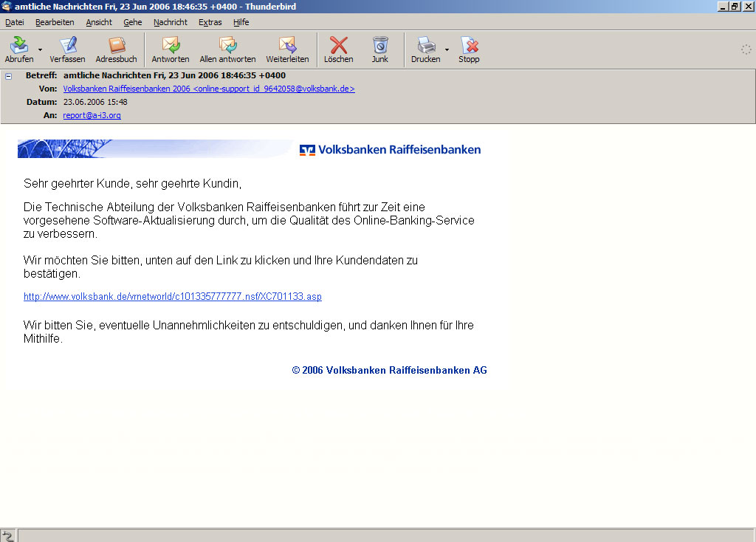Close the Thunderbird window
This screenshot has width=756, height=542.
pyautogui.click(x=748, y=6)
